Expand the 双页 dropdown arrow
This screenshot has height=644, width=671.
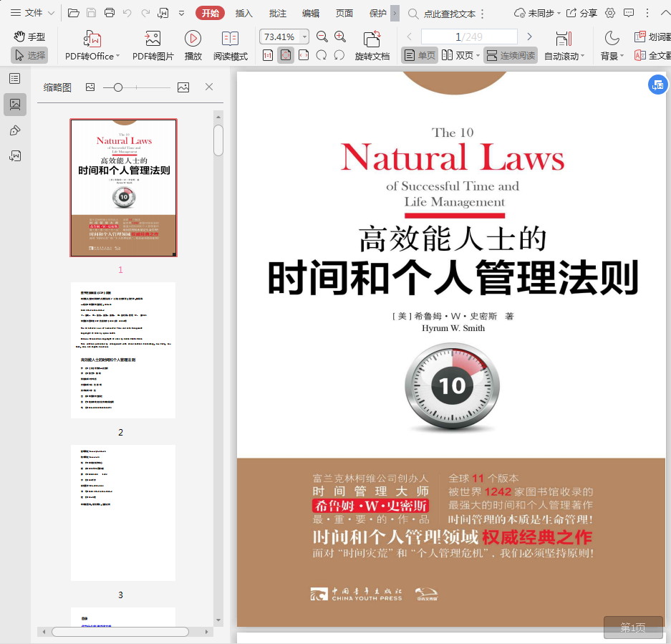(x=478, y=56)
